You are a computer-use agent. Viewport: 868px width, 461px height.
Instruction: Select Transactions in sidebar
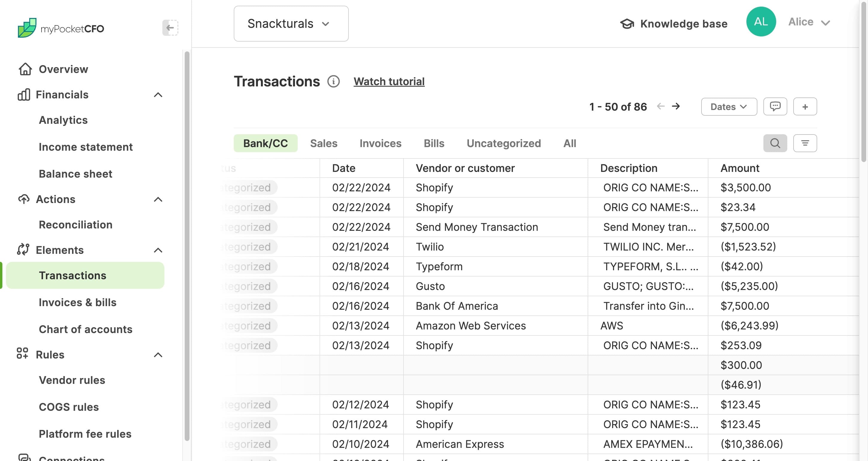(x=85, y=275)
